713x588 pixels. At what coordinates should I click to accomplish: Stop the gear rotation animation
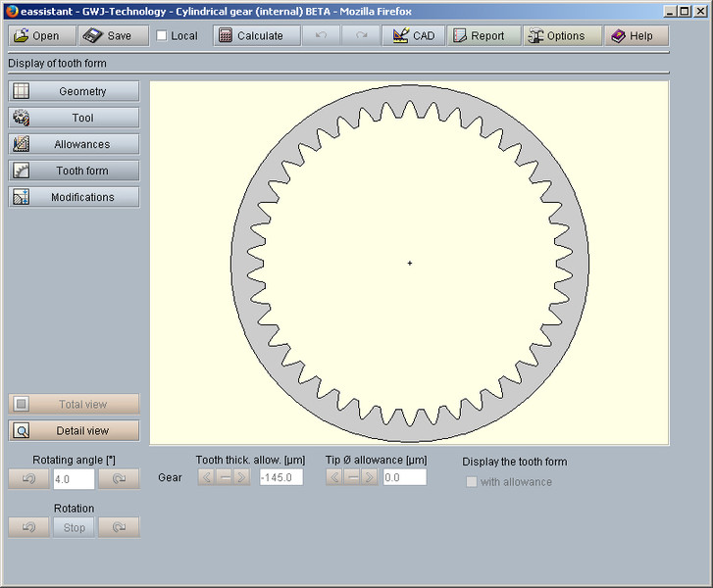click(74, 527)
